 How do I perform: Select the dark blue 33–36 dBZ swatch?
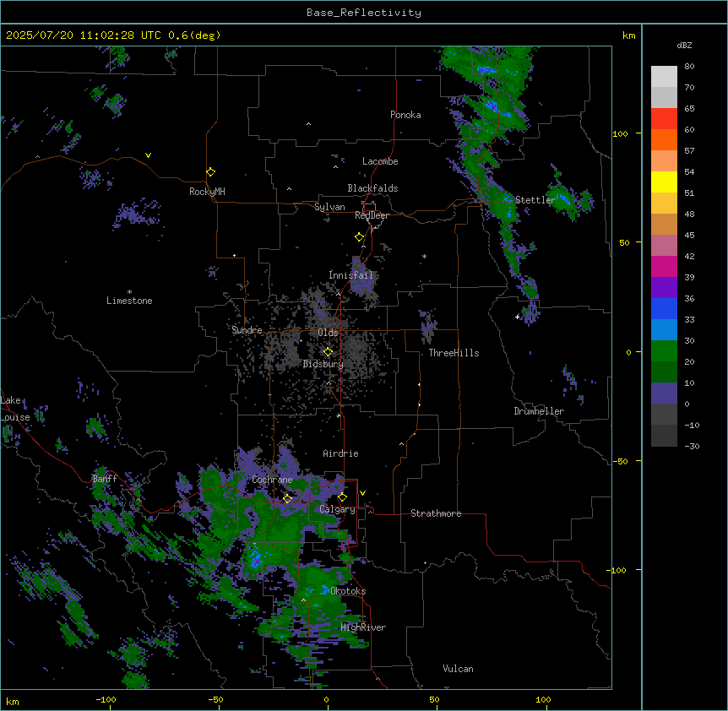coord(664,308)
